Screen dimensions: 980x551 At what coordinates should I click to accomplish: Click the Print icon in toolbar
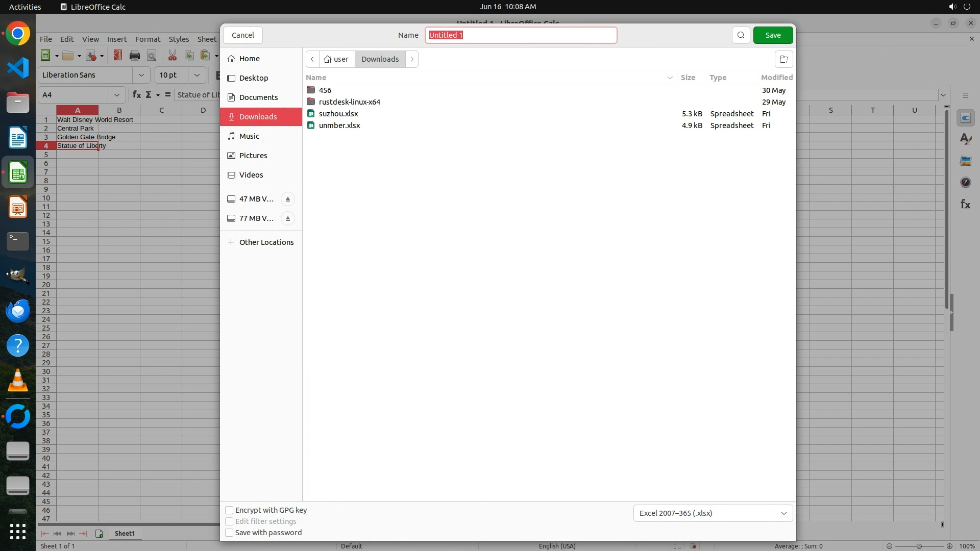click(x=135, y=56)
